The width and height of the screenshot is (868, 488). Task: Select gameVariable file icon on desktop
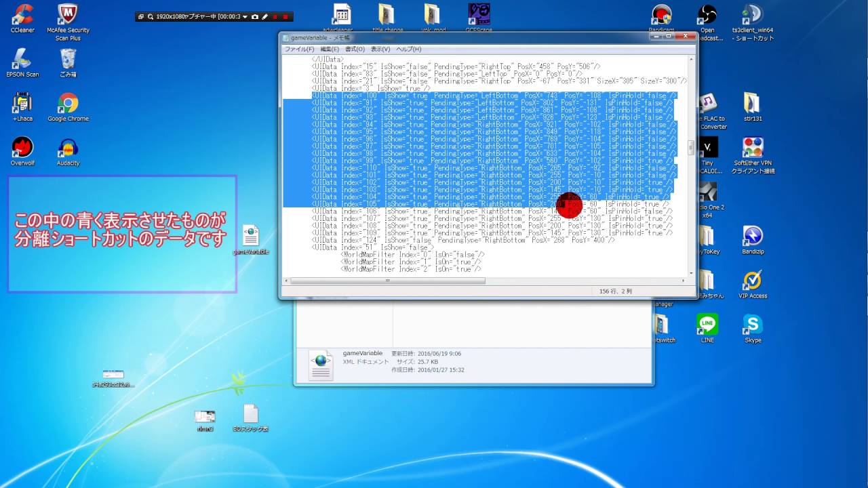pyautogui.click(x=251, y=240)
